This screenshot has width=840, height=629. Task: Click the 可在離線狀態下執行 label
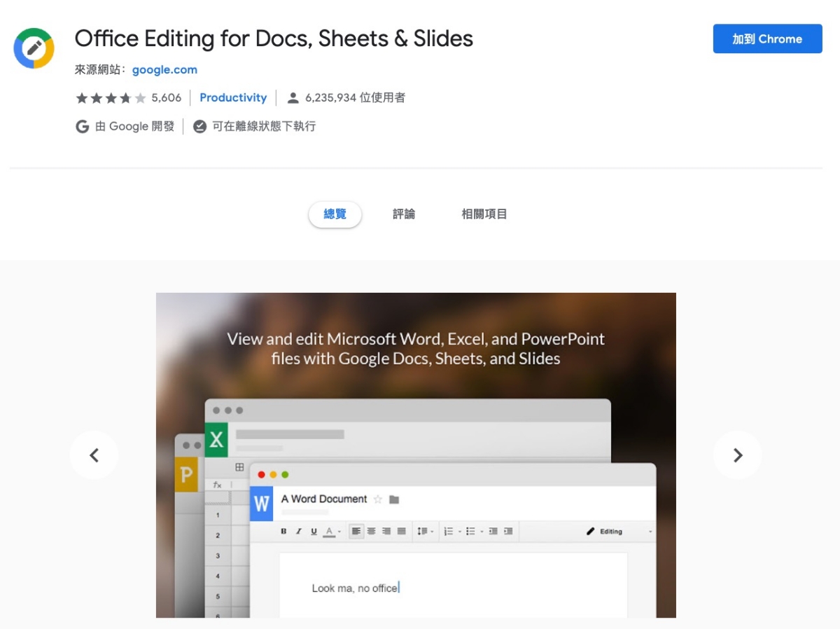click(x=264, y=126)
